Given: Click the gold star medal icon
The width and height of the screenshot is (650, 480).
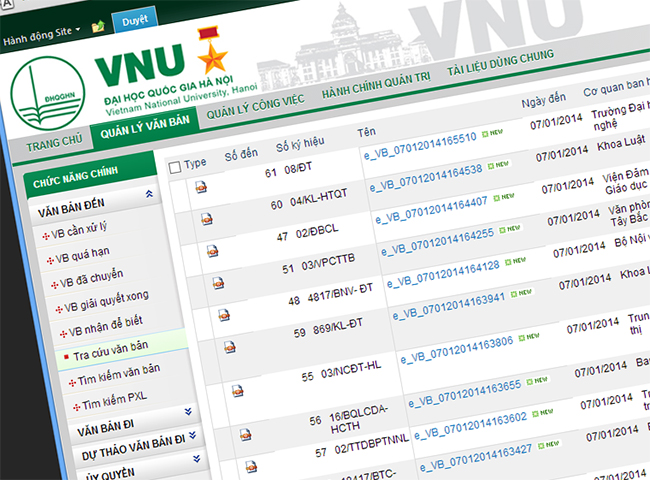Looking at the screenshot, I should [212, 51].
